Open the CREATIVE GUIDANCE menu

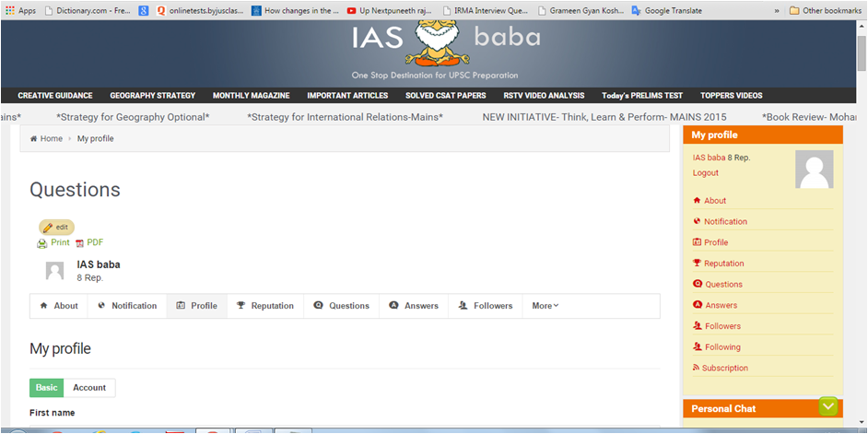[55, 95]
